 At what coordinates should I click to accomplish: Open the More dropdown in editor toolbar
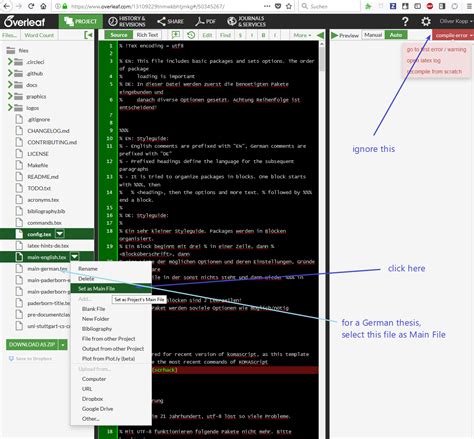pyautogui.click(x=302, y=35)
